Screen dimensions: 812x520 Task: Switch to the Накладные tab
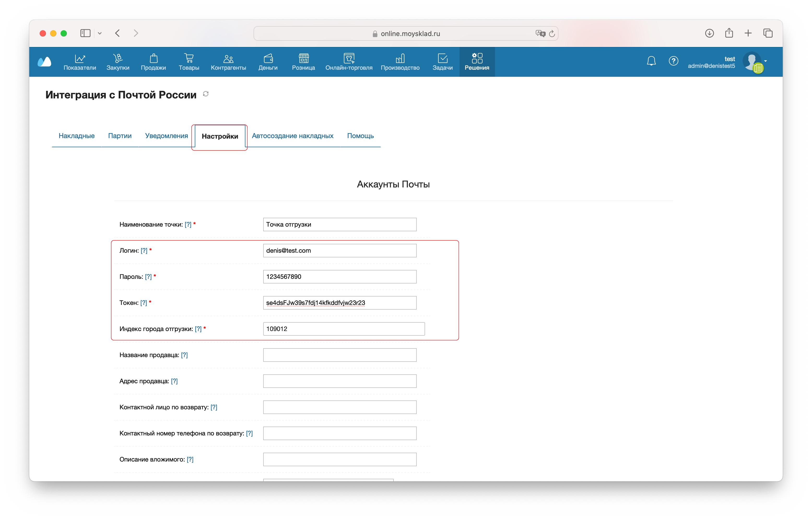point(76,136)
